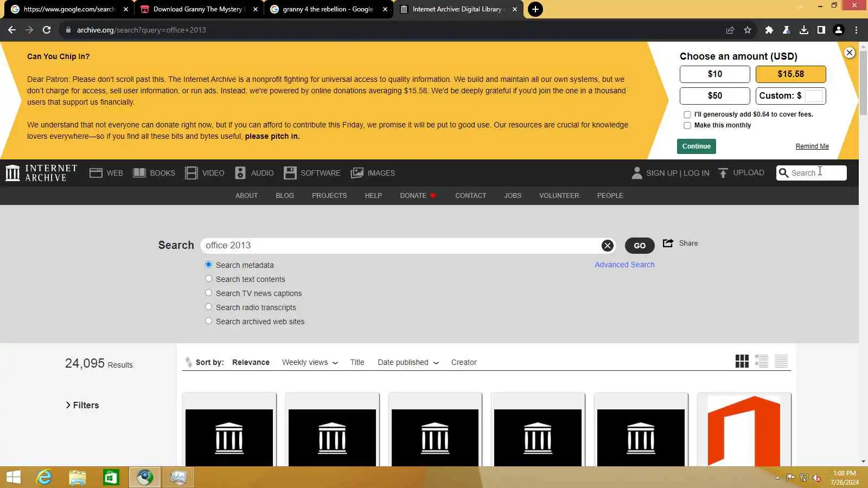
Task: Open the Video section icon
Action: (192, 173)
